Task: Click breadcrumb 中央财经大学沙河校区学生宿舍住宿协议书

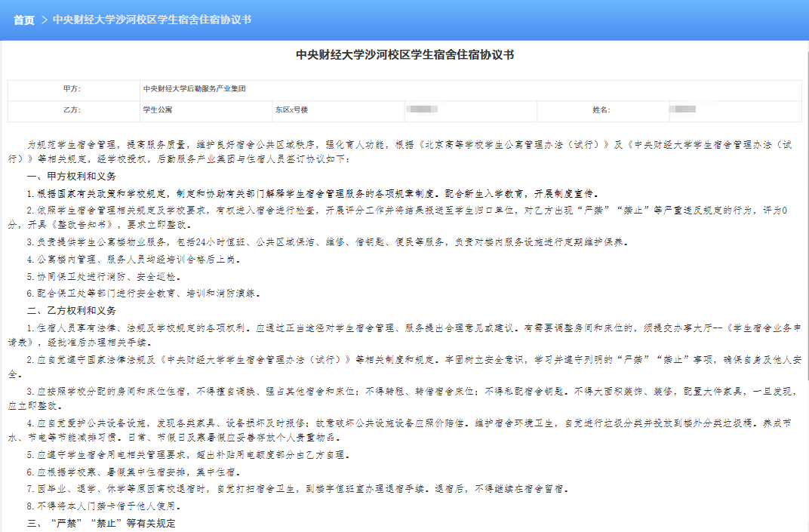Action: (152, 20)
